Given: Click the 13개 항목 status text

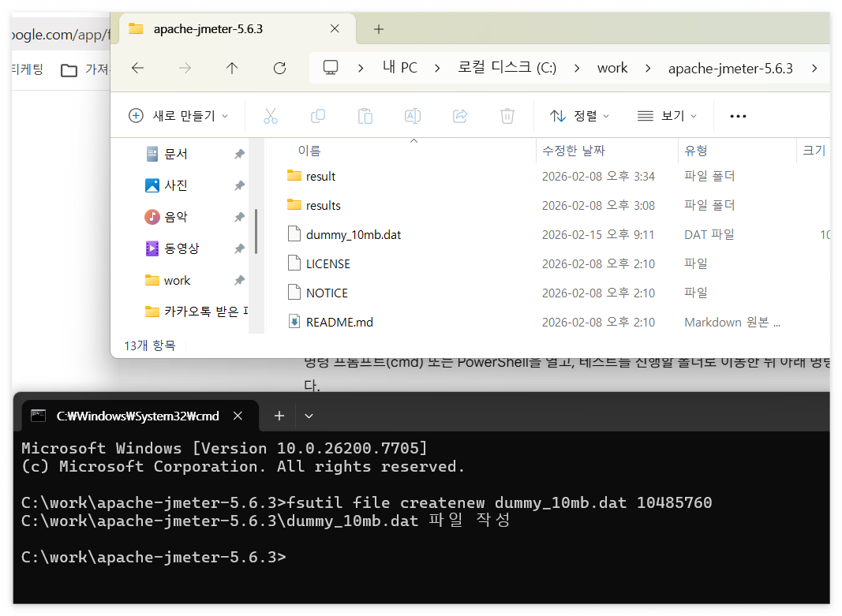Looking at the screenshot, I should click(x=149, y=345).
